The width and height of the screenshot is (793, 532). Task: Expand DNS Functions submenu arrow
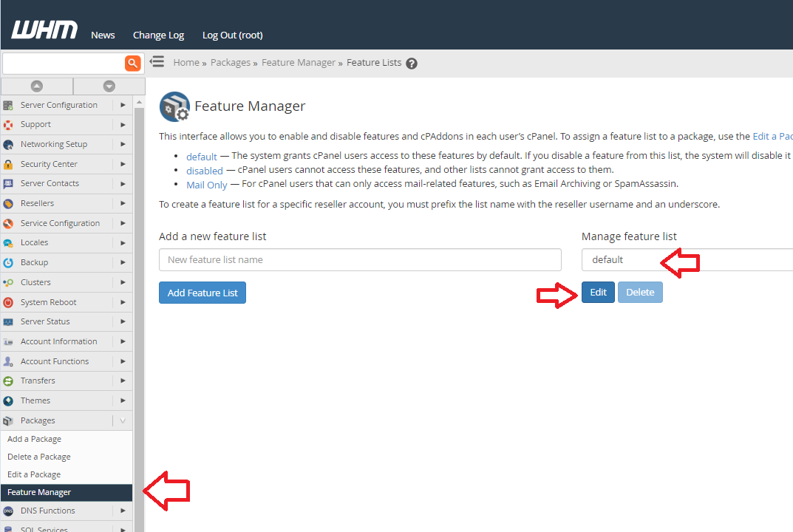coord(123,511)
